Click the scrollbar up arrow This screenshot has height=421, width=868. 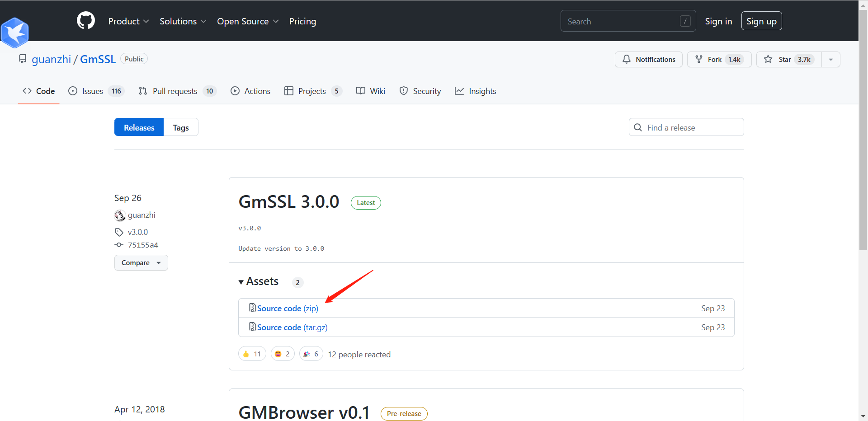[x=863, y=5]
